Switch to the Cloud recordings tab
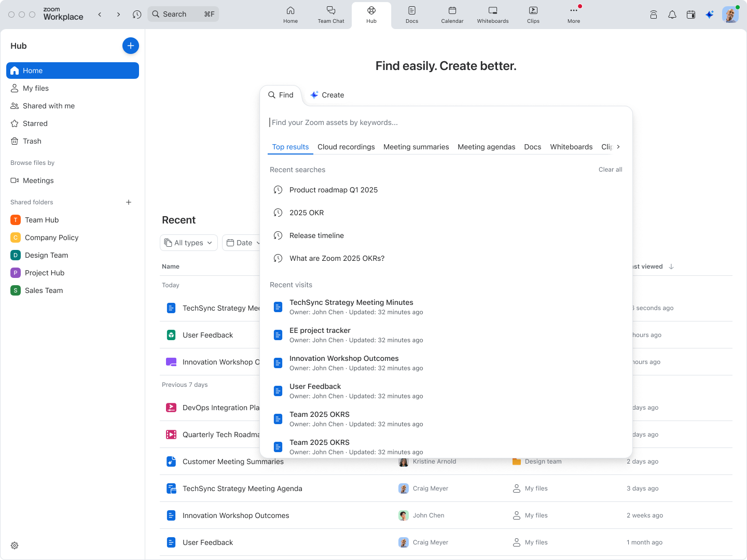 click(x=346, y=147)
